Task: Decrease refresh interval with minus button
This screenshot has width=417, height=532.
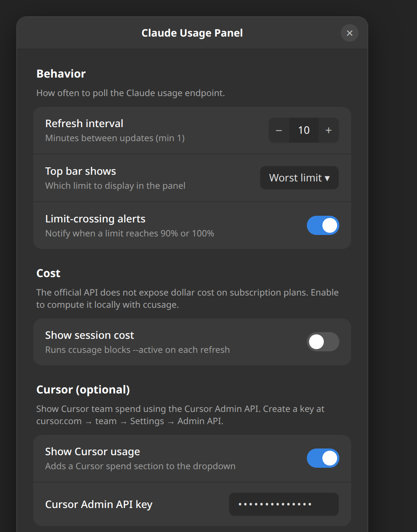Action: [279, 130]
